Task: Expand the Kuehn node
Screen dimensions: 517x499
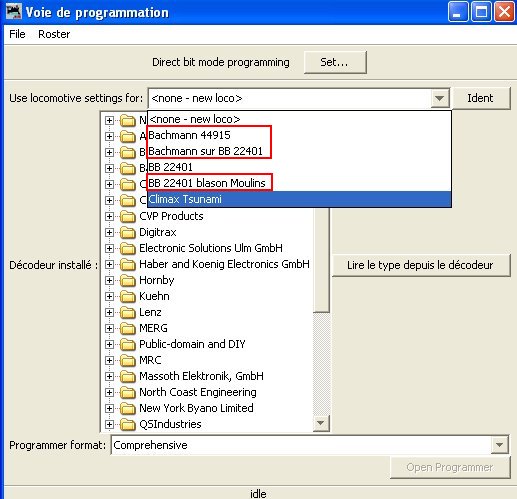Action: pyautogui.click(x=109, y=296)
